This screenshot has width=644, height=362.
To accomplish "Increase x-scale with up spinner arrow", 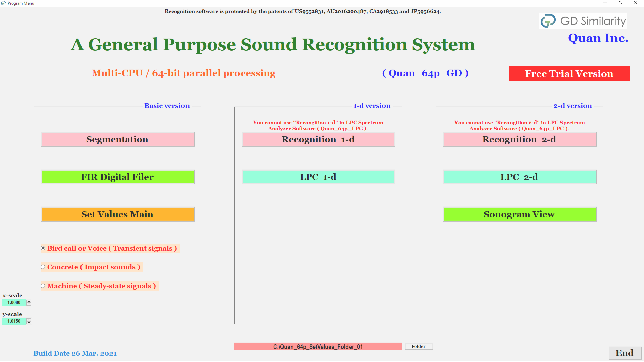I will coord(29,301).
